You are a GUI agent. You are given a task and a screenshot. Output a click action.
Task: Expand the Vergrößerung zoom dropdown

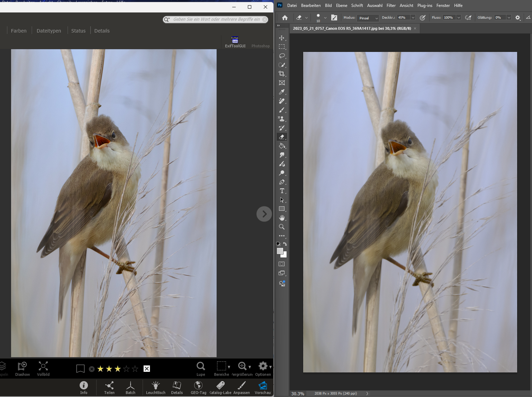250,367
